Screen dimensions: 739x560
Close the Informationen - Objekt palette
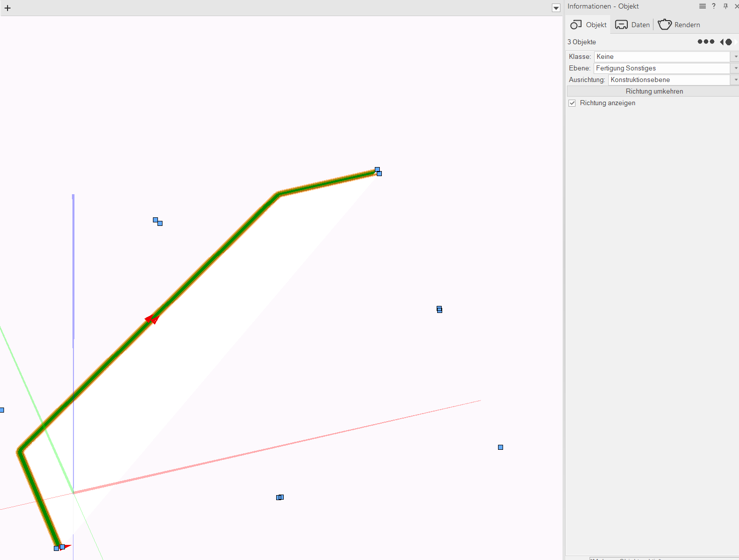pyautogui.click(x=736, y=6)
